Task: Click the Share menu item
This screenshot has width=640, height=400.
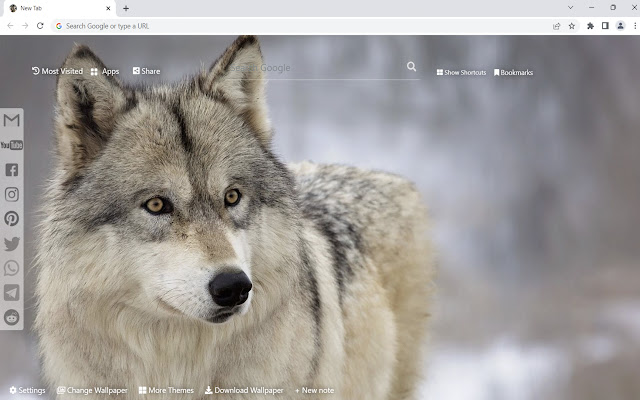Action: point(146,71)
